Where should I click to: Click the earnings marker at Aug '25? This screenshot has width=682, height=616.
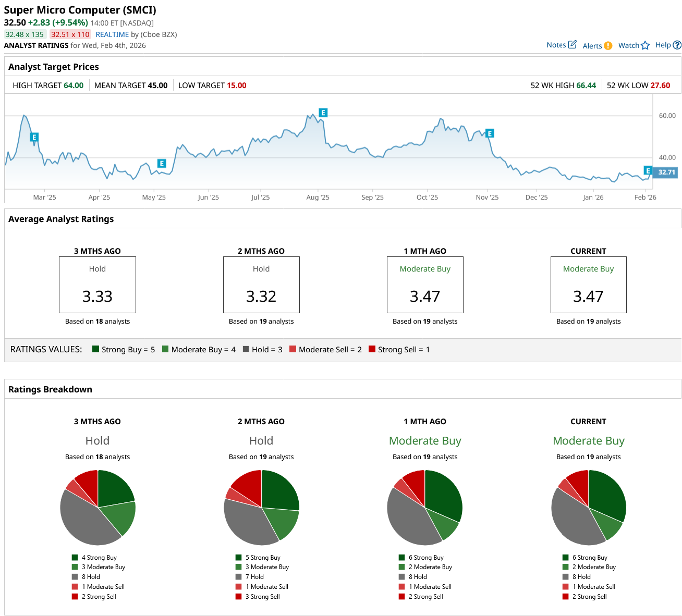click(x=323, y=113)
